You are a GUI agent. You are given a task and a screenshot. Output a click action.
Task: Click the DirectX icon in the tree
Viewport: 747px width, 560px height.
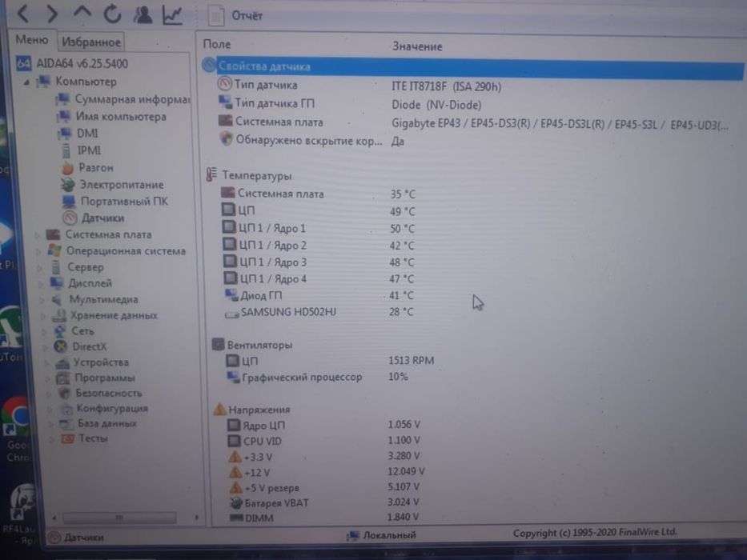click(61, 346)
